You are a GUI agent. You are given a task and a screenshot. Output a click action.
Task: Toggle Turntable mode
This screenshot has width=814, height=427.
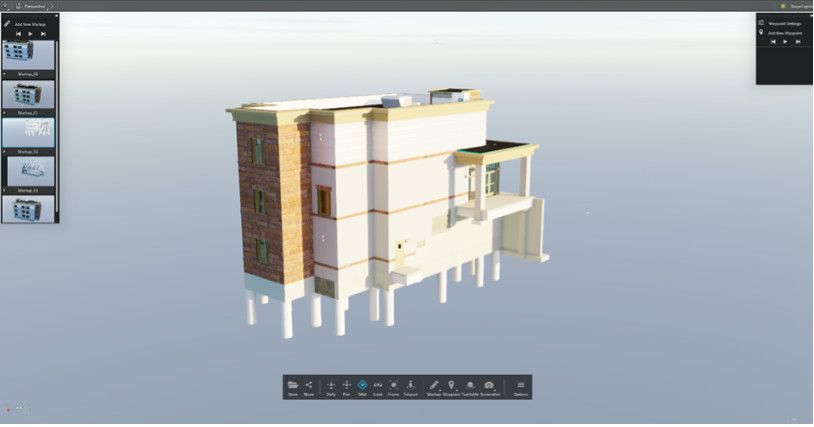point(470,385)
